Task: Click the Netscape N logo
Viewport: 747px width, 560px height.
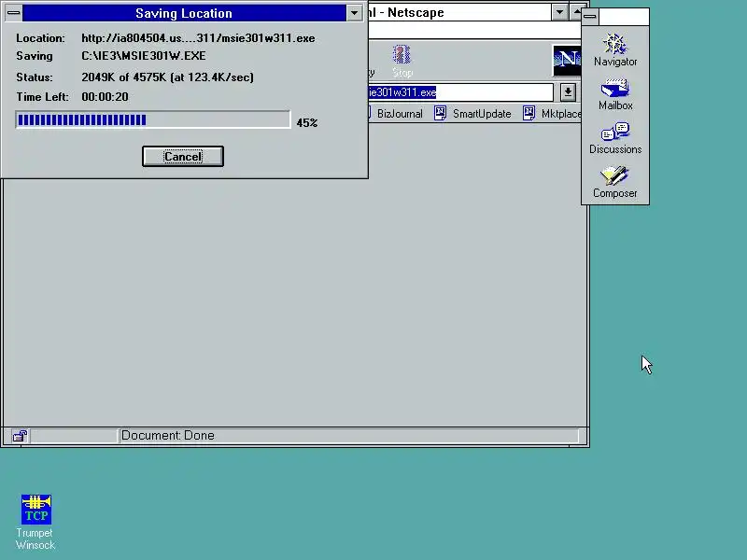Action: click(567, 60)
